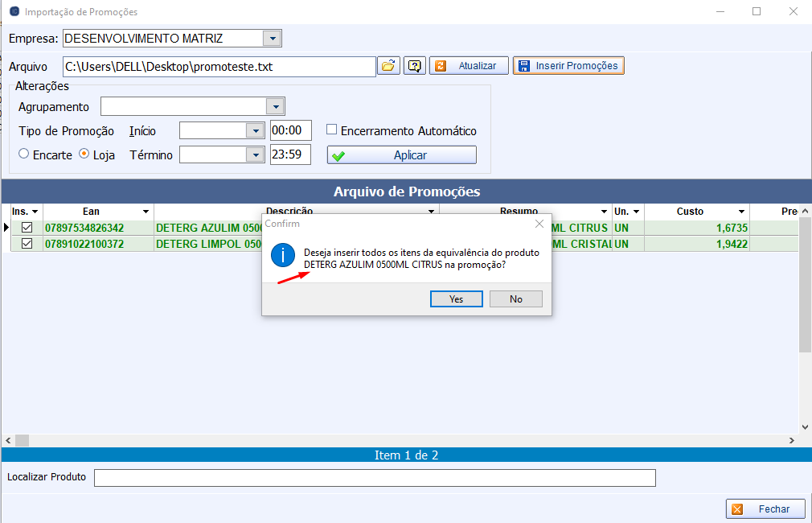Select the Encarte radio option
This screenshot has width=812, height=523.
[x=24, y=154]
